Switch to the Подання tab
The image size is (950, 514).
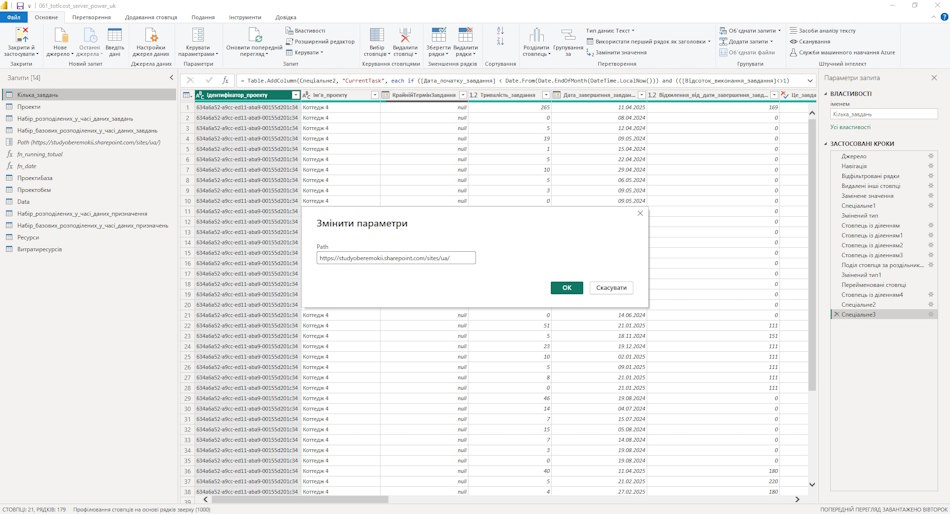pyautogui.click(x=203, y=17)
